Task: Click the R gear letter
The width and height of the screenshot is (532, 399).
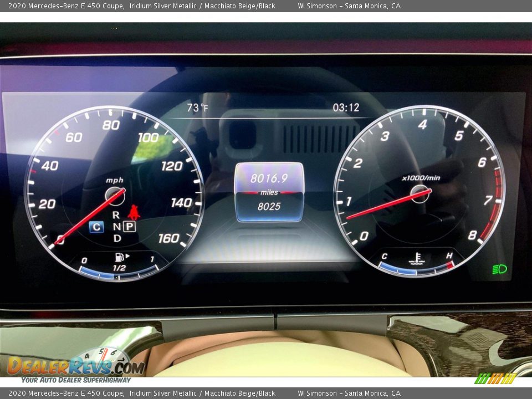Action: [x=116, y=215]
